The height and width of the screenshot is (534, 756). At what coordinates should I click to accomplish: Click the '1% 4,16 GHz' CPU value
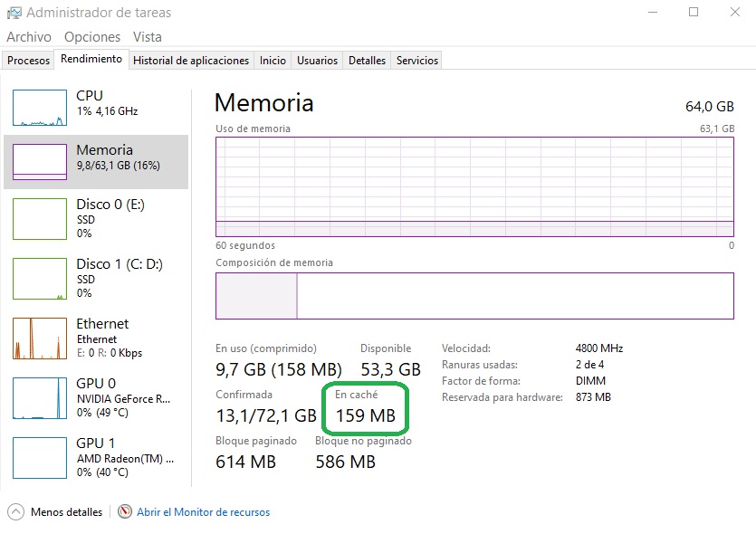107,111
